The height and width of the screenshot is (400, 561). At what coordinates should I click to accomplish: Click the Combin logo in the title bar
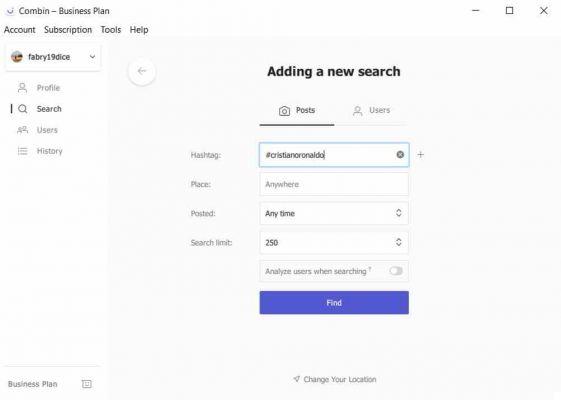click(x=10, y=11)
